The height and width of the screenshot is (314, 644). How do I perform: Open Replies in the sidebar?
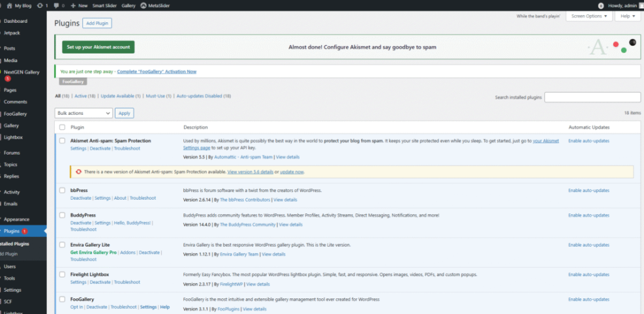coord(12,176)
